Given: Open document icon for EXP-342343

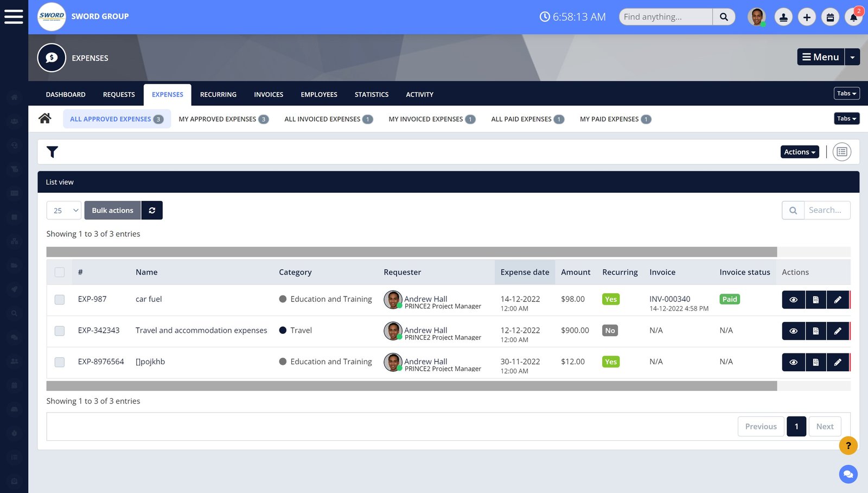Looking at the screenshot, I should [x=815, y=331].
